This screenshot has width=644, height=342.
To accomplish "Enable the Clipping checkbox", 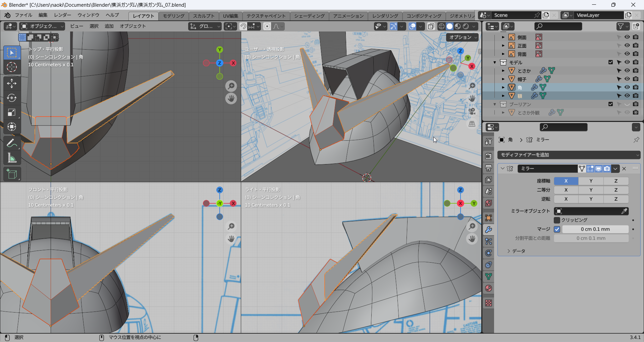I will click(557, 220).
